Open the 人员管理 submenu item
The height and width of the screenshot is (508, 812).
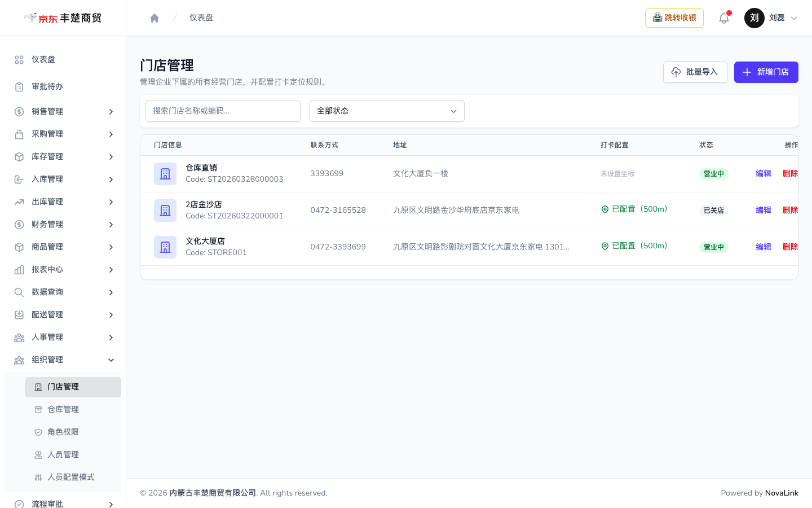(x=73, y=455)
